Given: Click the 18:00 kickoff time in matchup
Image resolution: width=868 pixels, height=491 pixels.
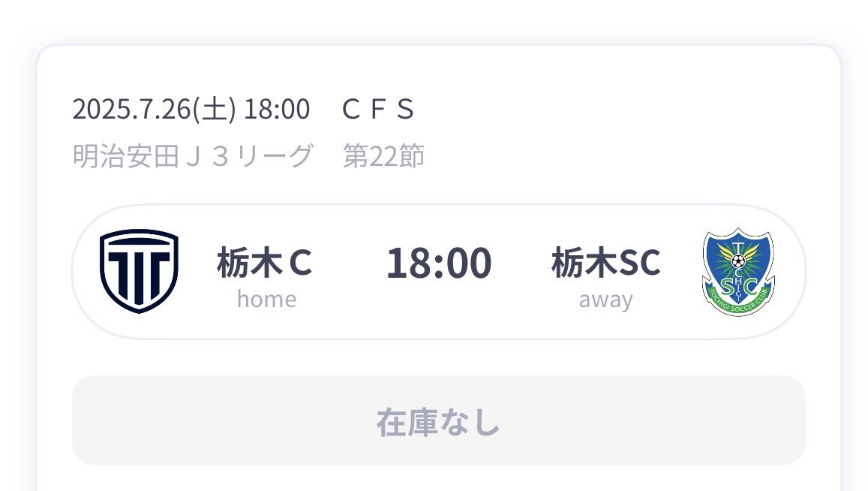Looking at the screenshot, I should (438, 263).
